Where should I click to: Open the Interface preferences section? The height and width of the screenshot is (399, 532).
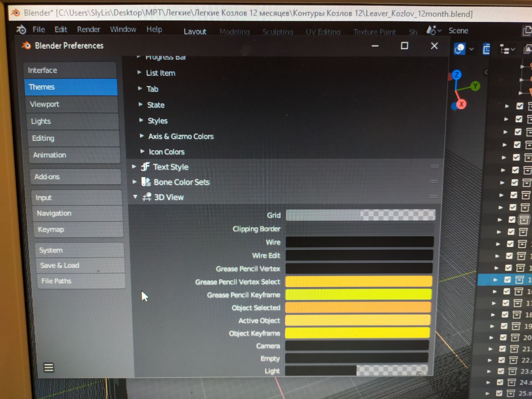pos(70,70)
